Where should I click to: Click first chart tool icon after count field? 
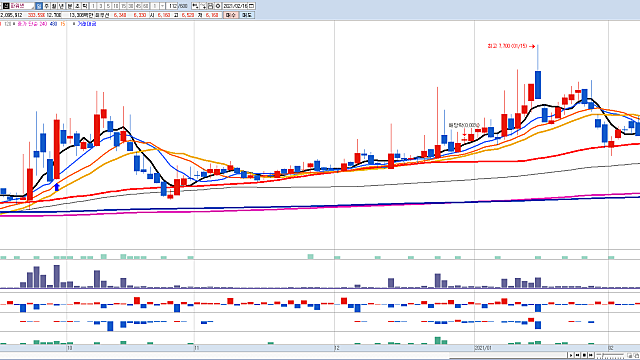click(x=195, y=6)
